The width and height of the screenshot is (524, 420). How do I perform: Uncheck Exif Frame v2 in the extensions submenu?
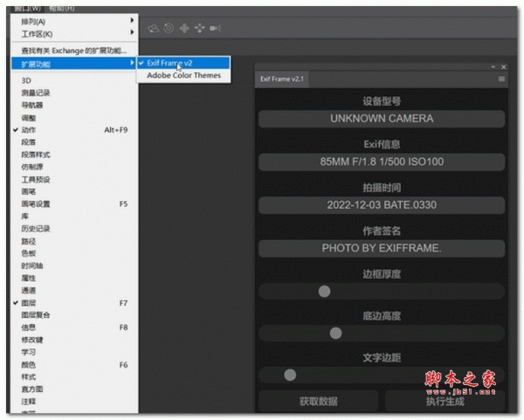coord(183,63)
